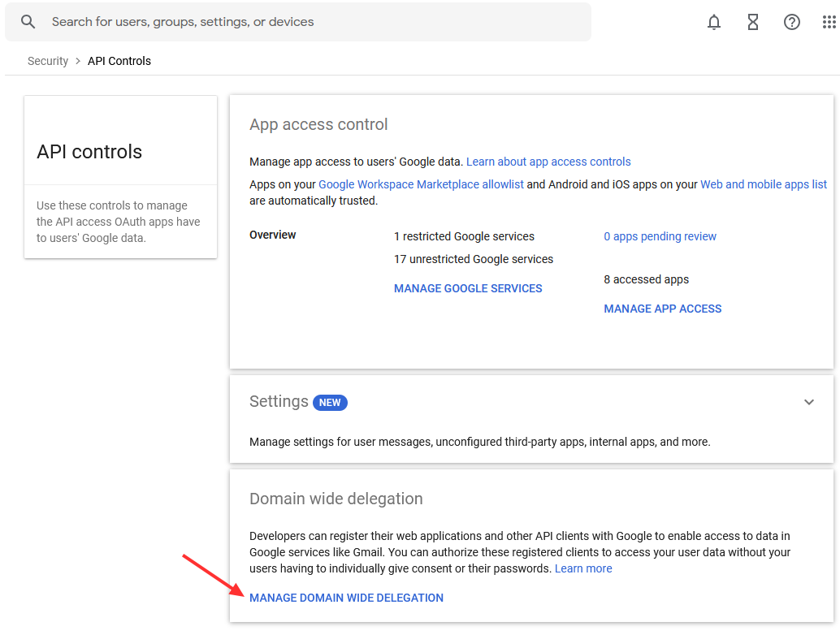This screenshot has width=840, height=635.
Task: Open Learn more link under delegation
Action: pyautogui.click(x=583, y=568)
